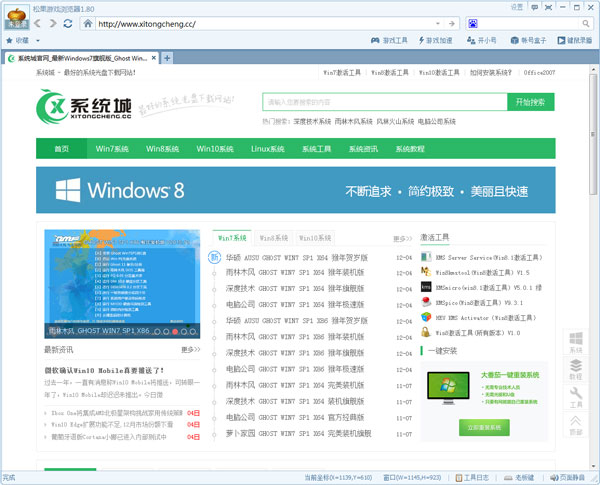Screen dimensions: 600x485
Task: Open the Win10激活工具 top link
Action: pyautogui.click(x=439, y=72)
